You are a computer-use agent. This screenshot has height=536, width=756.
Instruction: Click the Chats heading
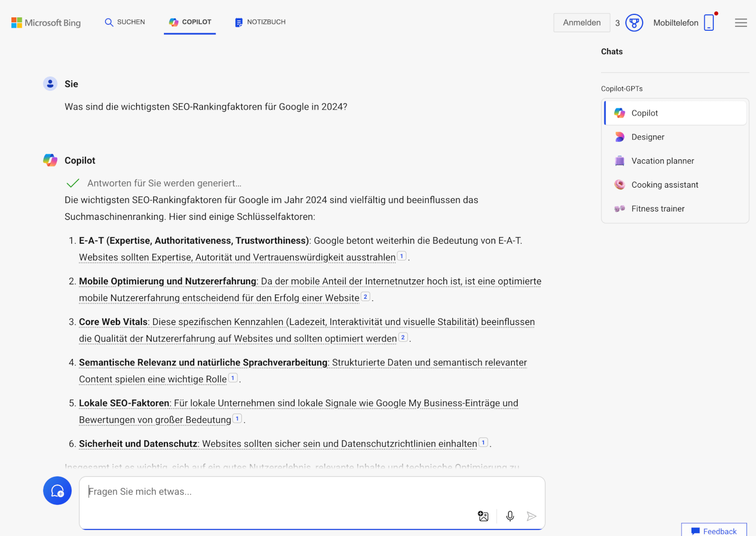(612, 52)
